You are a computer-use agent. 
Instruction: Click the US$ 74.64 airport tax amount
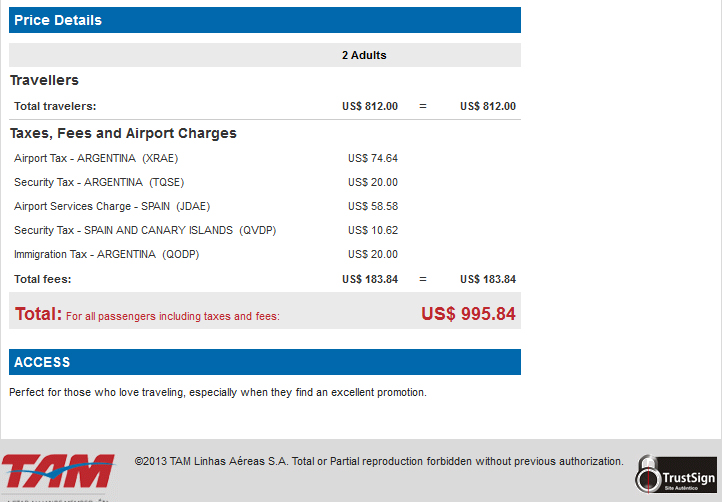coord(373,158)
